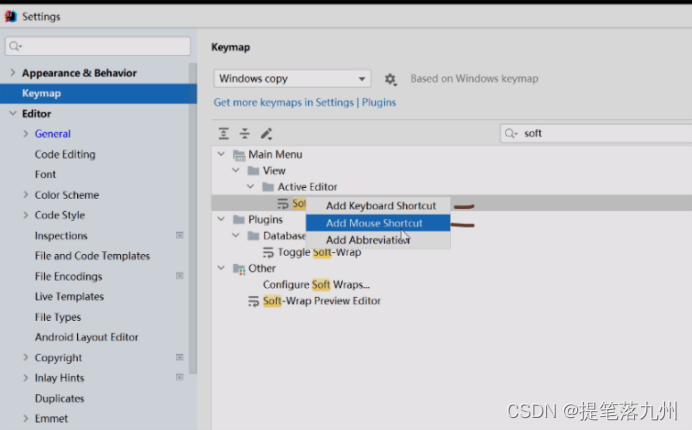This screenshot has height=430, width=692.
Task: Expand Appearance & Behavior section
Action: (12, 72)
